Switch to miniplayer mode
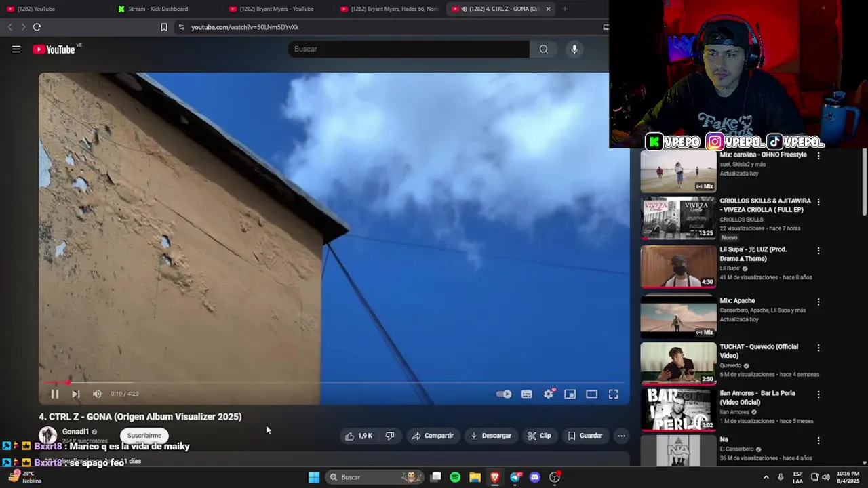868x488 pixels. [x=570, y=394]
